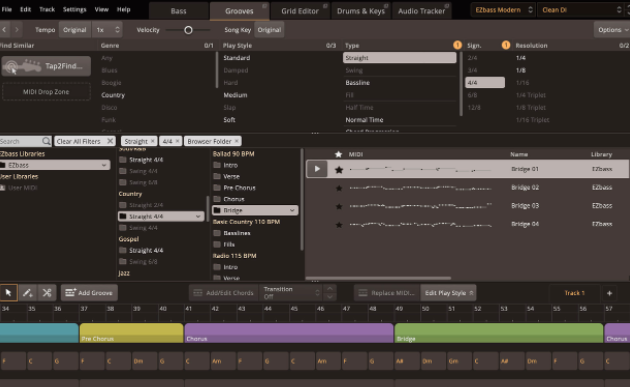The image size is (630, 387).
Task: Click the Search input field
Action: (21, 141)
